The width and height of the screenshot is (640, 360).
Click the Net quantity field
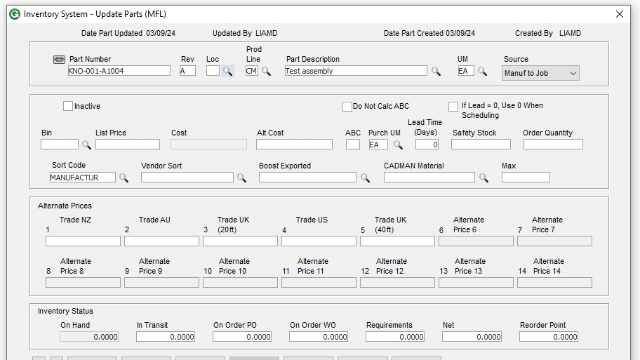click(471, 337)
